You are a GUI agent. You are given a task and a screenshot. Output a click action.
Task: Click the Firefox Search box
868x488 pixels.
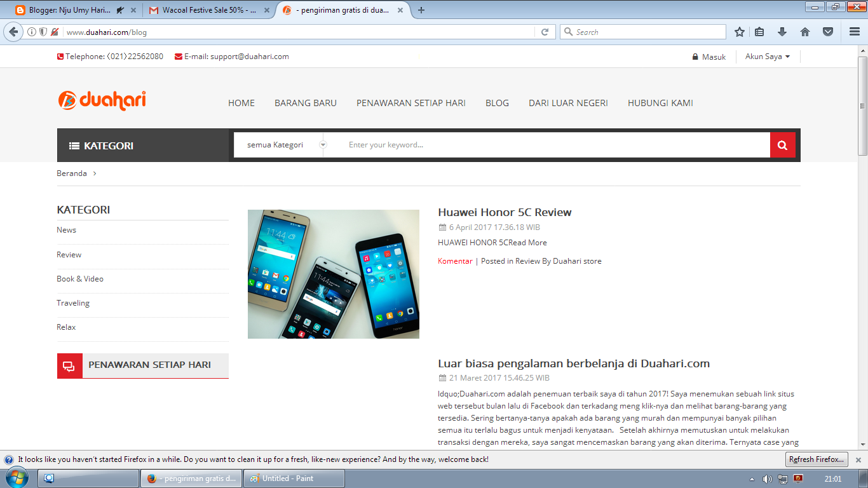pos(642,32)
